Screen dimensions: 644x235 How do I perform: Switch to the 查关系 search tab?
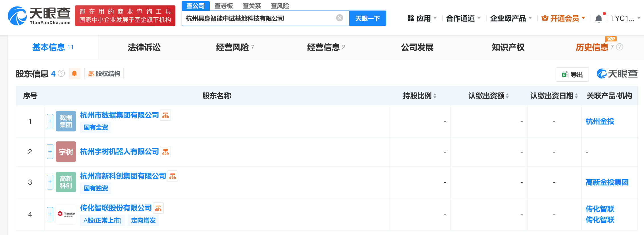click(x=252, y=6)
